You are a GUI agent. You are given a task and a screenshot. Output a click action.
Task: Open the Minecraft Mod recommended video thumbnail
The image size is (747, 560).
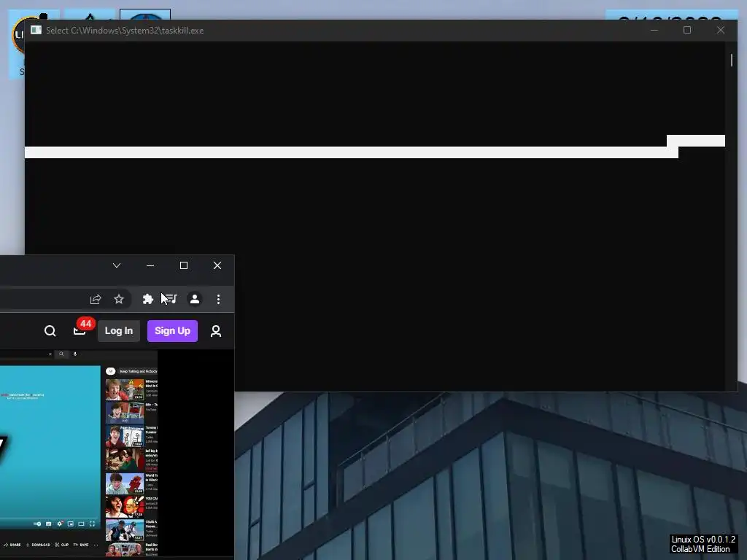pyautogui.click(x=125, y=389)
